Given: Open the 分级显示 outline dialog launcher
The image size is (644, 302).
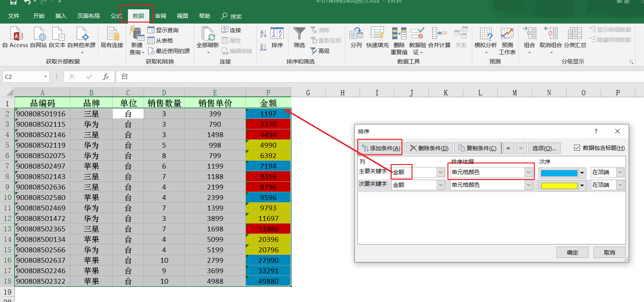Looking at the screenshot, I should [x=632, y=62].
